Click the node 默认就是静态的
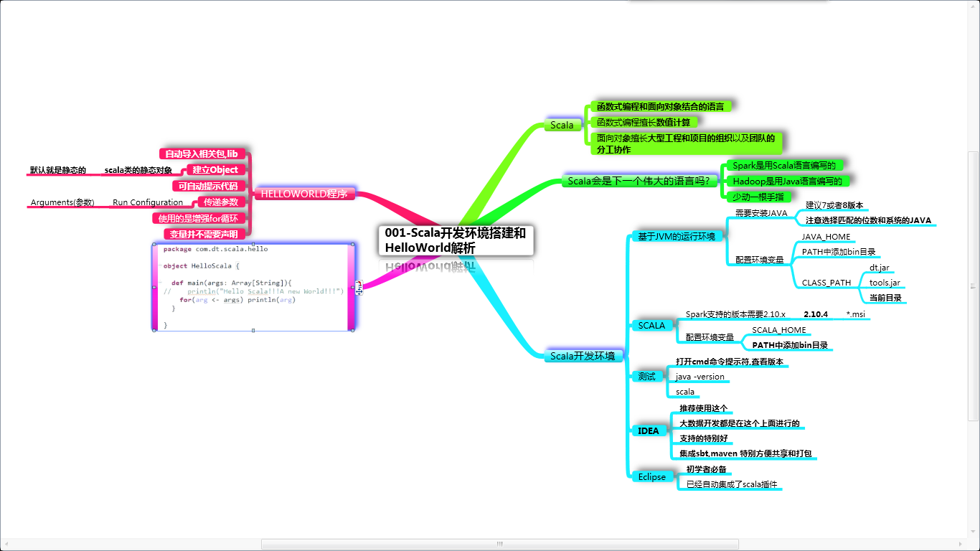Viewport: 980px width, 551px height. (x=57, y=170)
